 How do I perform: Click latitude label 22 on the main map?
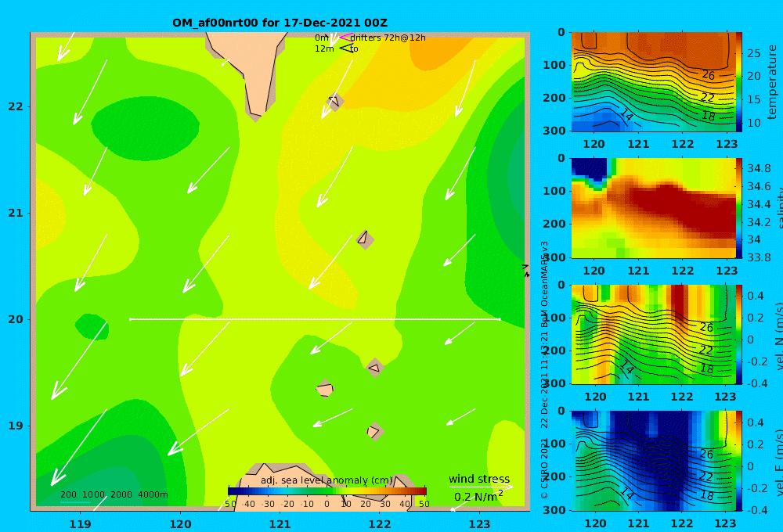[x=16, y=106]
